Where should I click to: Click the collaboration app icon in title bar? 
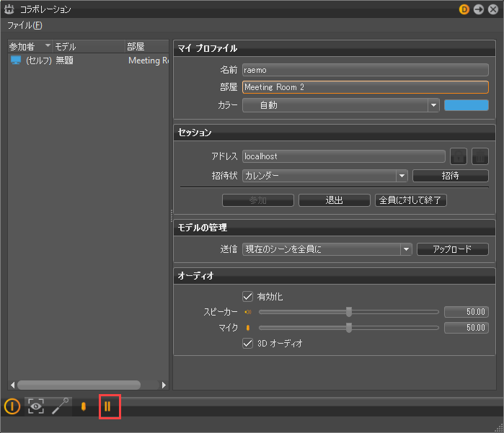[9, 9]
